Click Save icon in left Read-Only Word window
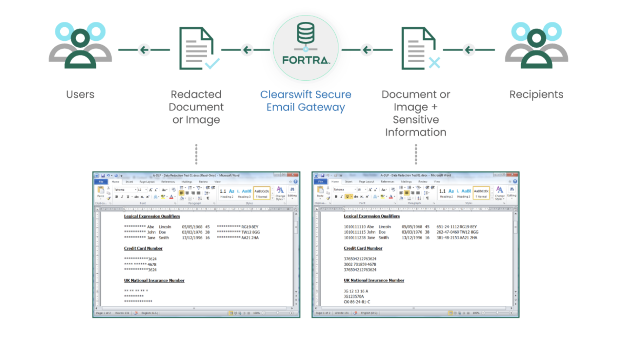This screenshot has height=341, width=644. pos(103,176)
